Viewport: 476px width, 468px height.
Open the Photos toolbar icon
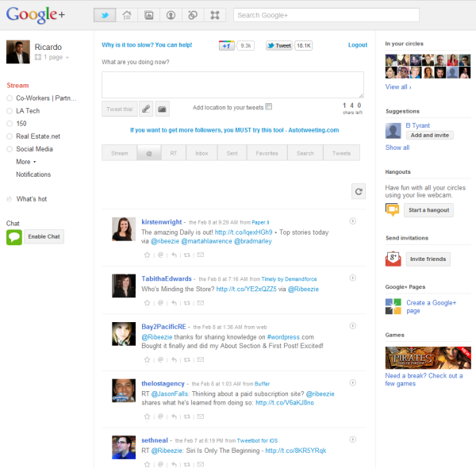(149, 15)
